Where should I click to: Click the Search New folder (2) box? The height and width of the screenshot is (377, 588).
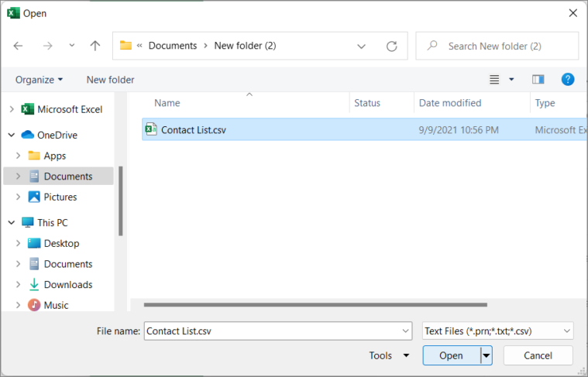(x=497, y=46)
